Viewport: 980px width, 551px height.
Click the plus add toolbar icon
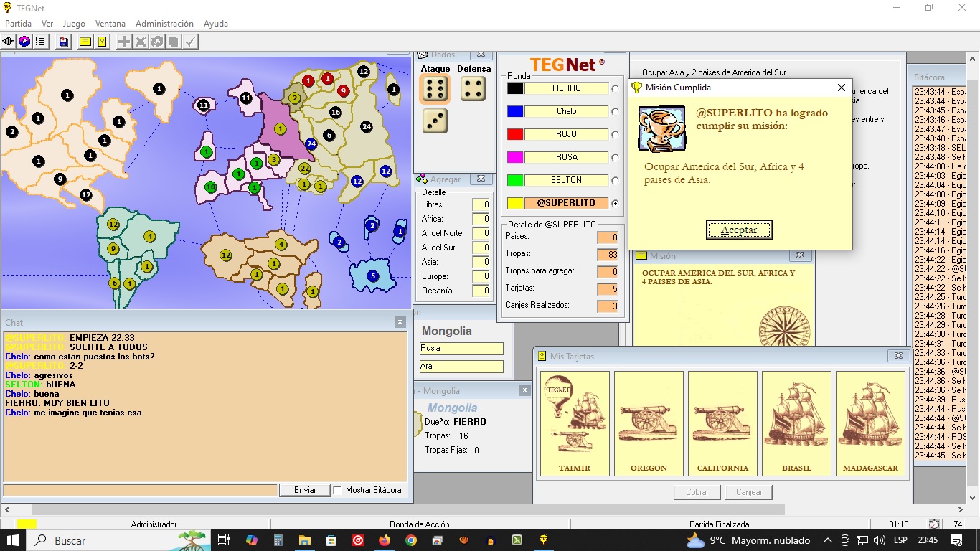[x=125, y=42]
